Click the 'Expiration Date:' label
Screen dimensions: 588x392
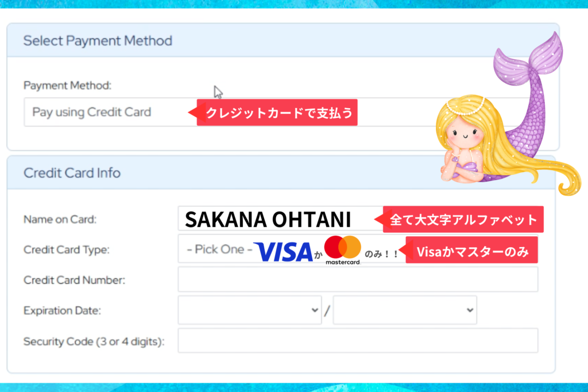tap(62, 310)
